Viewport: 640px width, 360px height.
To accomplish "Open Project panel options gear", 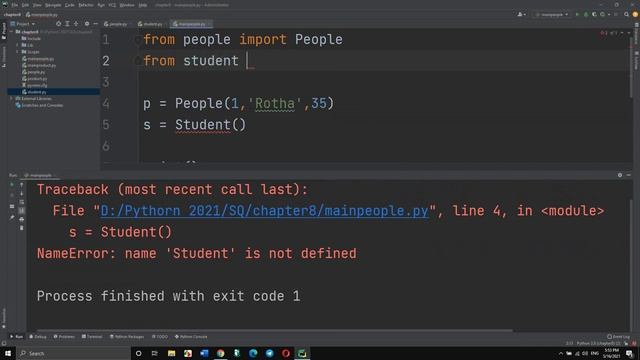I will pos(87,24).
